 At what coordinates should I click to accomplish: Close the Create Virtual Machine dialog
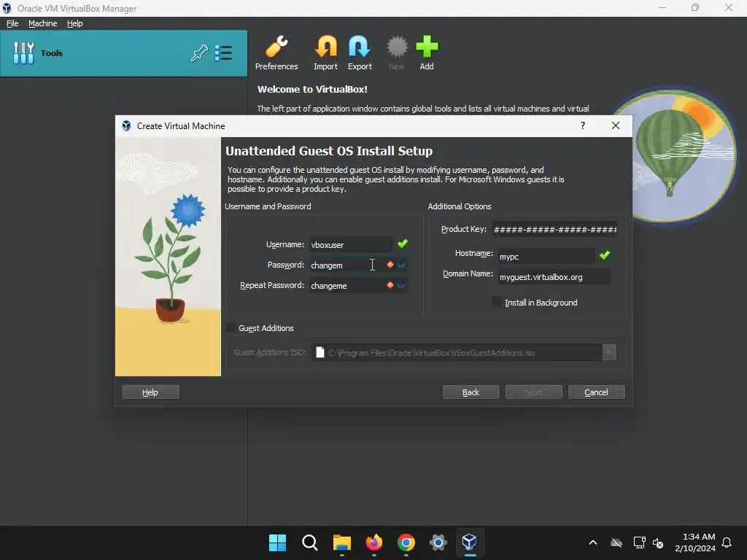[616, 125]
